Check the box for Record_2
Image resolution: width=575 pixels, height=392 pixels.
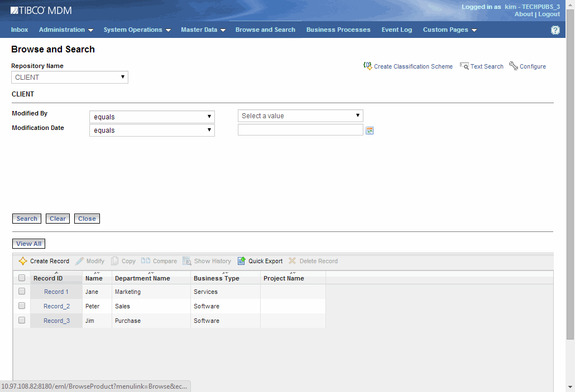pos(22,306)
